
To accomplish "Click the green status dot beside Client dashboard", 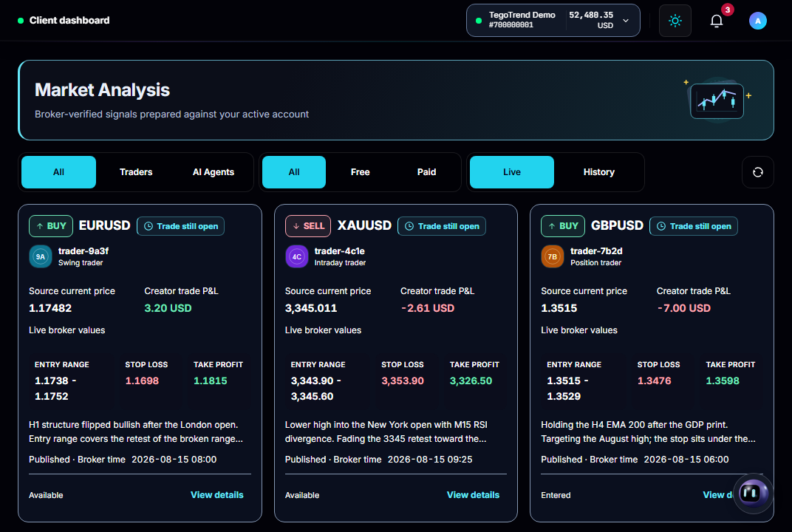I will pos(21,21).
